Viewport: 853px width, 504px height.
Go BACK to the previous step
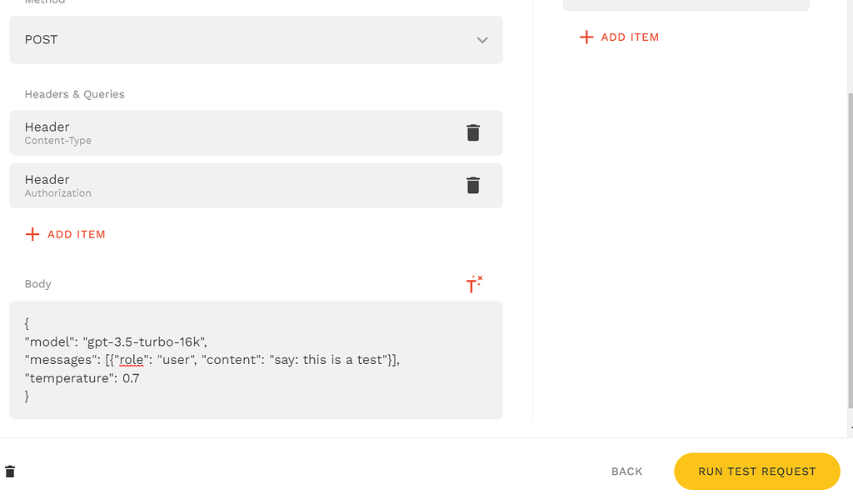[626, 472]
